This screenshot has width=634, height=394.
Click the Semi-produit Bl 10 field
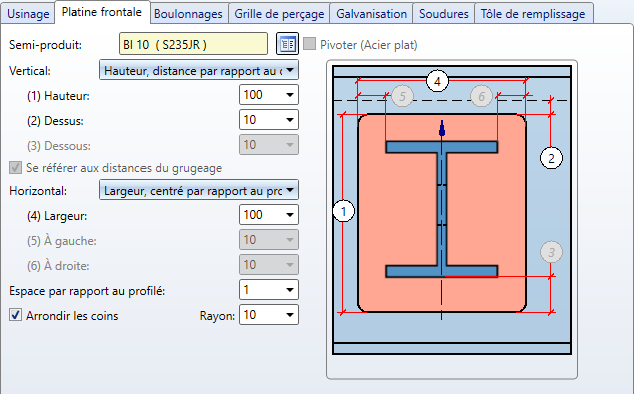click(193, 44)
